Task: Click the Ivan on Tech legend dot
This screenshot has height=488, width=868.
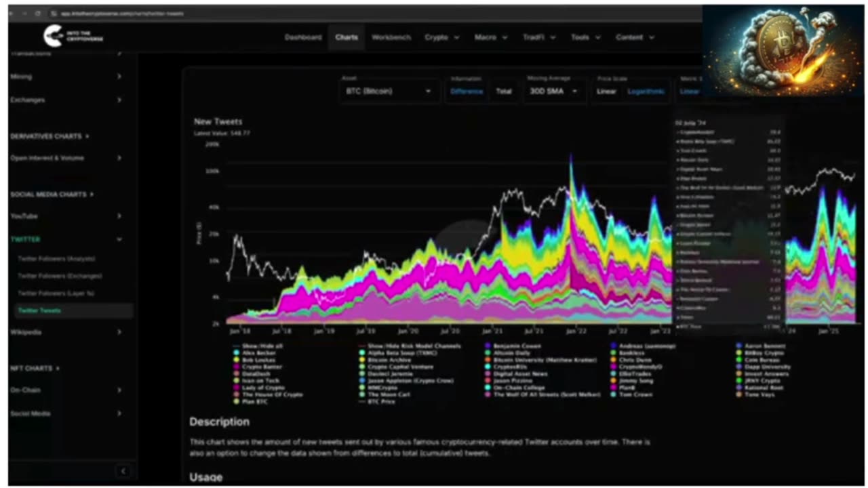Action: (x=236, y=381)
